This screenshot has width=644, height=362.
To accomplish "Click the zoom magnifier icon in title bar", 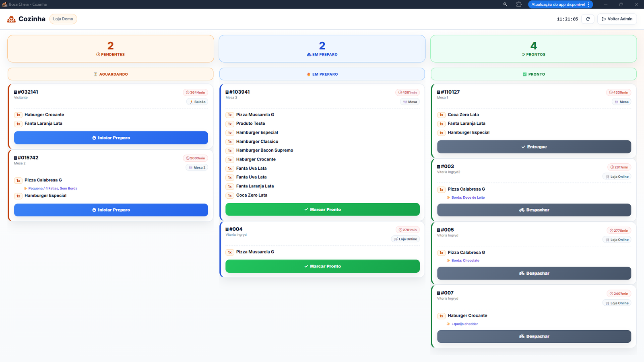I will pos(505,4).
